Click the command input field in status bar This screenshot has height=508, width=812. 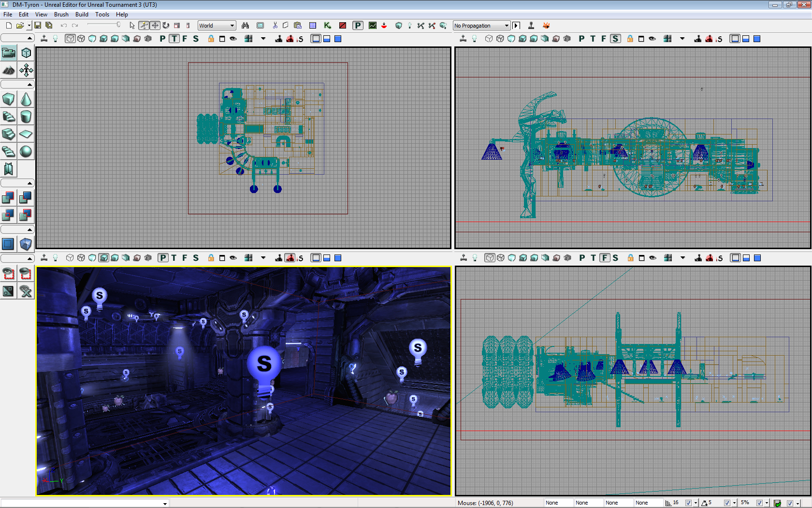[85, 503]
